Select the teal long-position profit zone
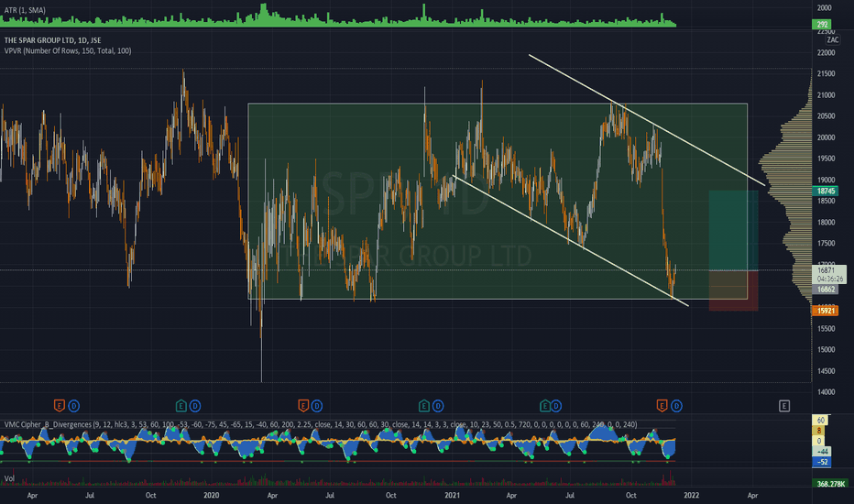This screenshot has width=854, height=504. click(x=733, y=231)
